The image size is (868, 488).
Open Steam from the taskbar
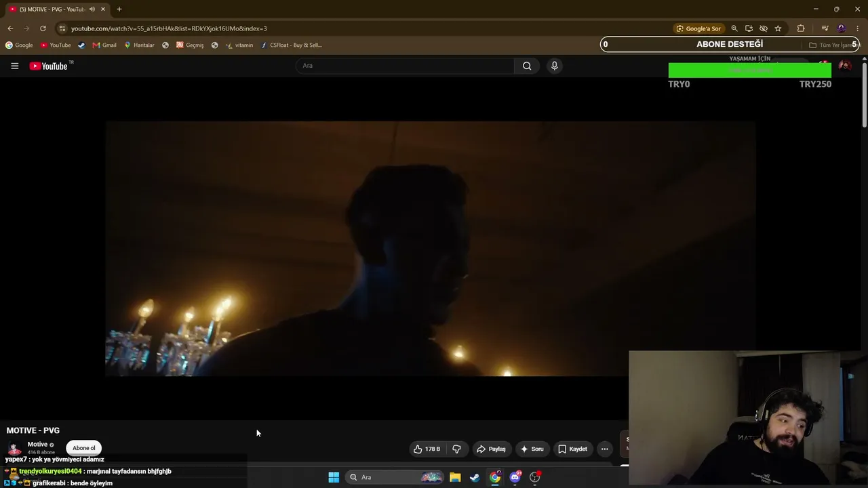click(x=475, y=477)
